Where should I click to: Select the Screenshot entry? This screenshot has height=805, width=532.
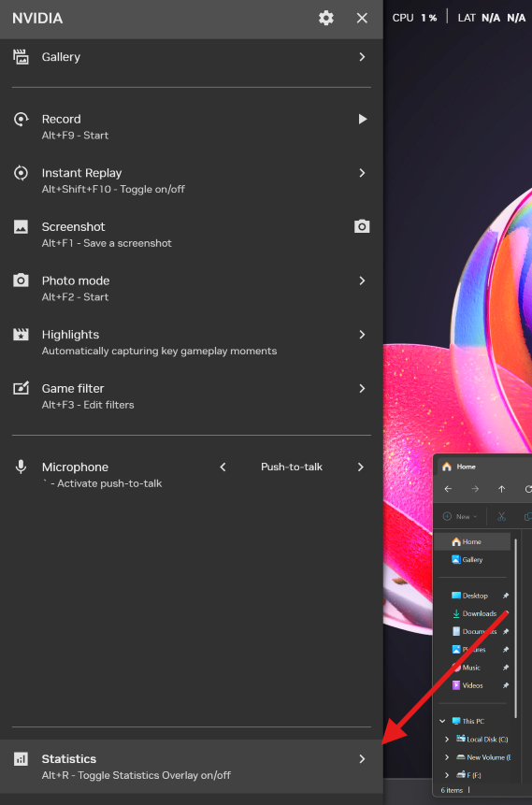click(x=191, y=235)
